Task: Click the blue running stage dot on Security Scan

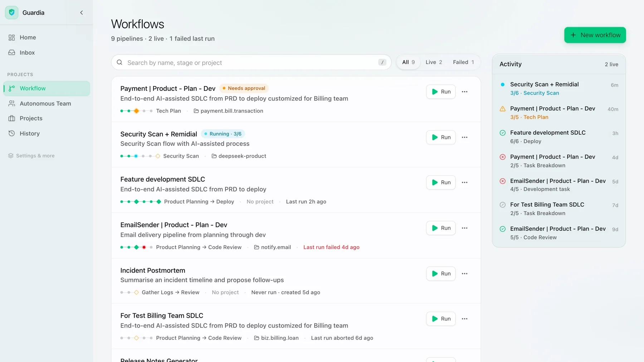Action: click(x=136, y=156)
